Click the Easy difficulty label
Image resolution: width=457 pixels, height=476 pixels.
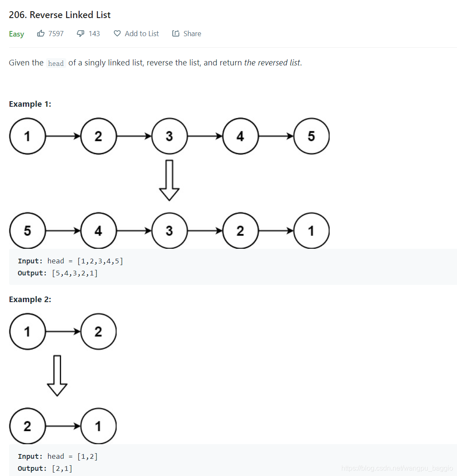(x=16, y=34)
